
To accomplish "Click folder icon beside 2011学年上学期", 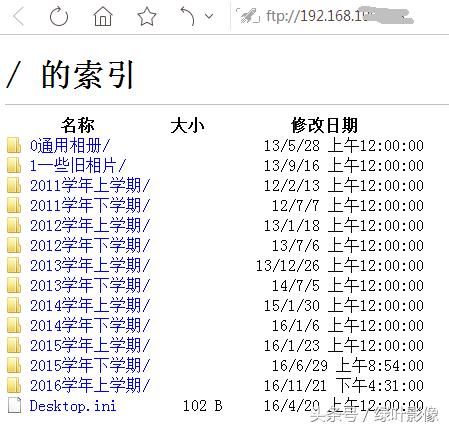I will point(14,186).
